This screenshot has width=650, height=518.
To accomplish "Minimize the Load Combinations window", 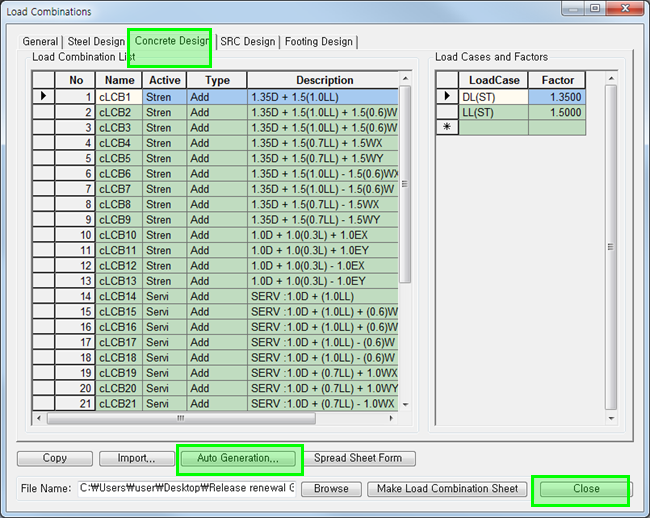I will coord(573,8).
